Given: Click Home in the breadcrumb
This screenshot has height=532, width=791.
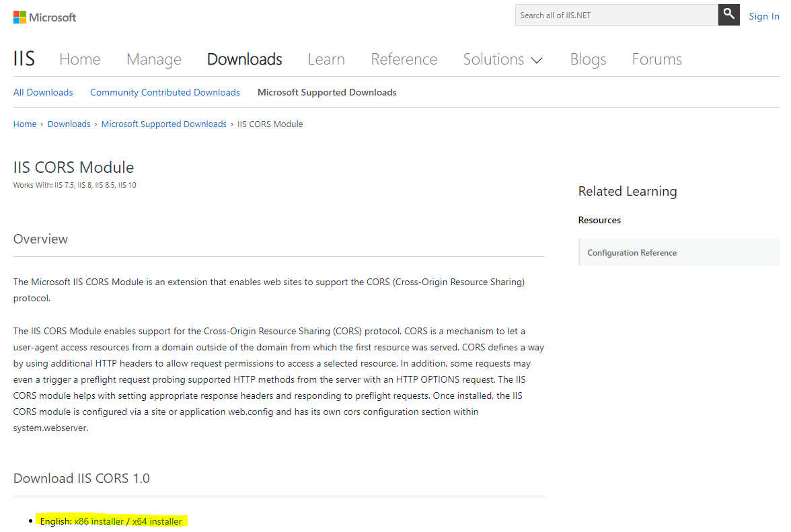Looking at the screenshot, I should [25, 124].
